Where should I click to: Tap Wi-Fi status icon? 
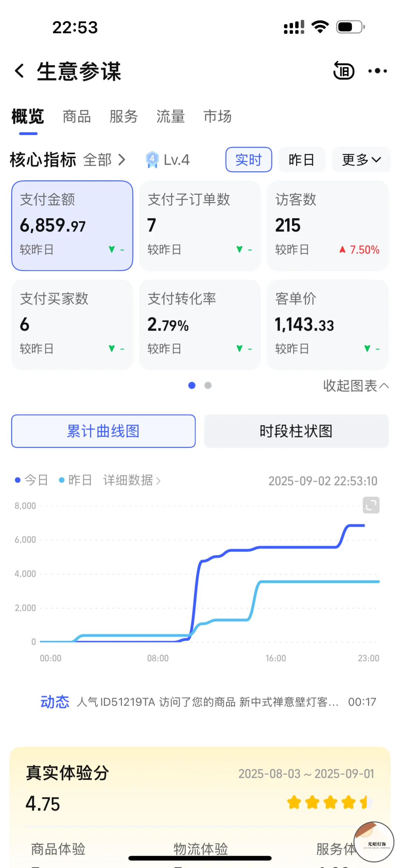coord(320,27)
